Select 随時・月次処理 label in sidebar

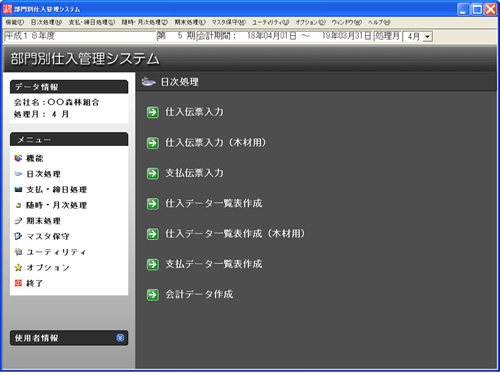click(57, 205)
